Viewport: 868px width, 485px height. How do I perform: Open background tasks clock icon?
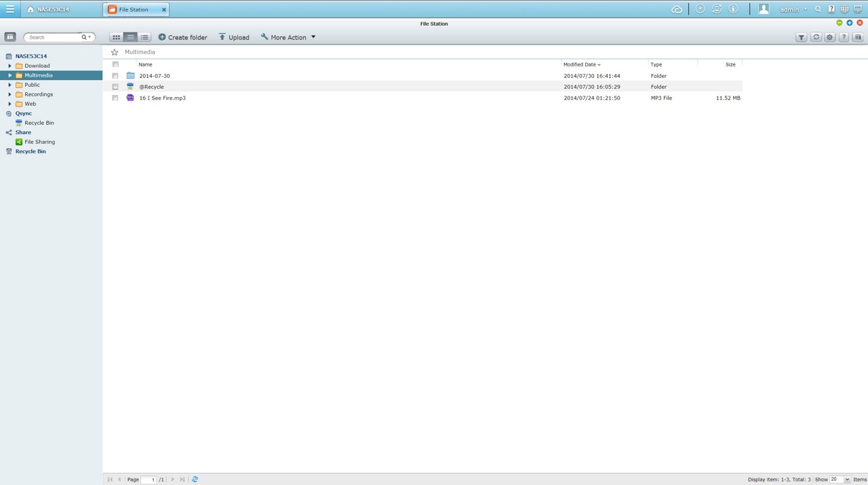coord(700,9)
